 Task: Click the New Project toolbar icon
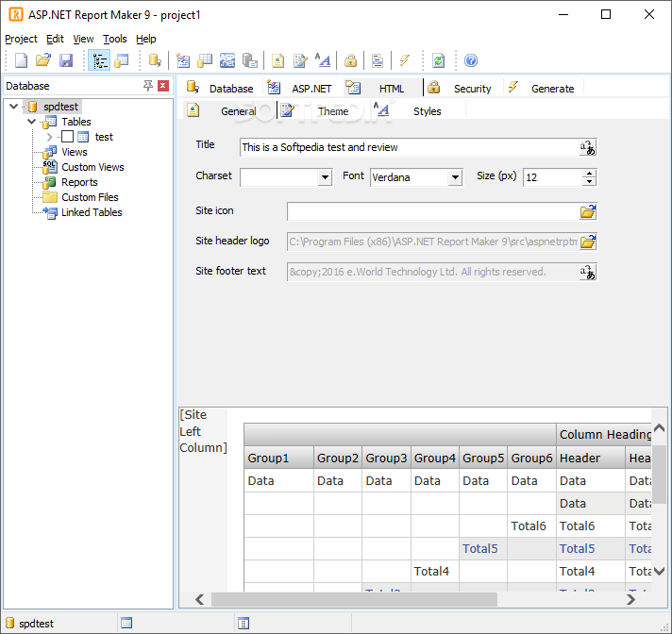coord(21,60)
